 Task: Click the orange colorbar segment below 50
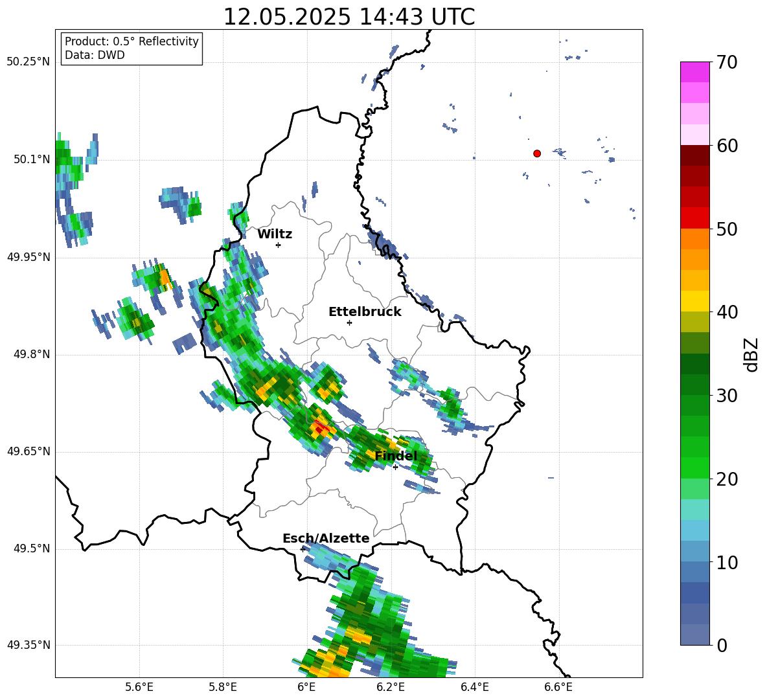tap(695, 238)
